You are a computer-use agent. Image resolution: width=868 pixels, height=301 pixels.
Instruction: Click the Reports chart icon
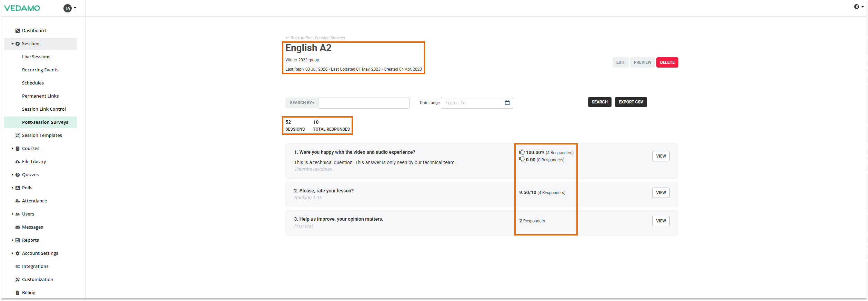[x=18, y=240]
